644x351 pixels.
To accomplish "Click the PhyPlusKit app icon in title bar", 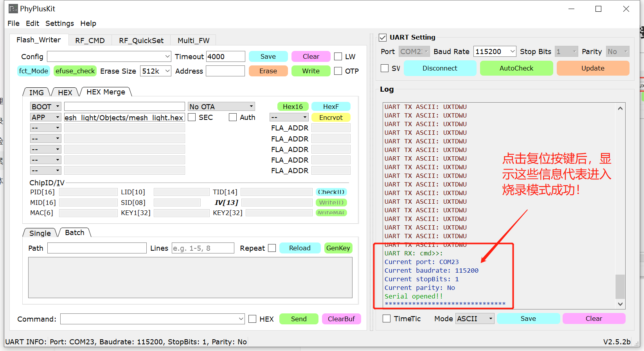I will (x=13, y=9).
